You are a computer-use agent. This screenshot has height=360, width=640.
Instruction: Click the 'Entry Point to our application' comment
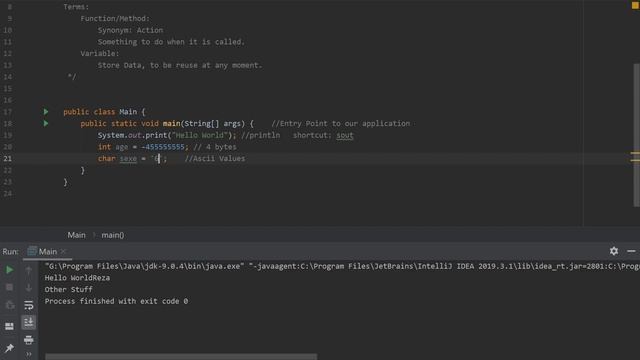click(x=341, y=123)
